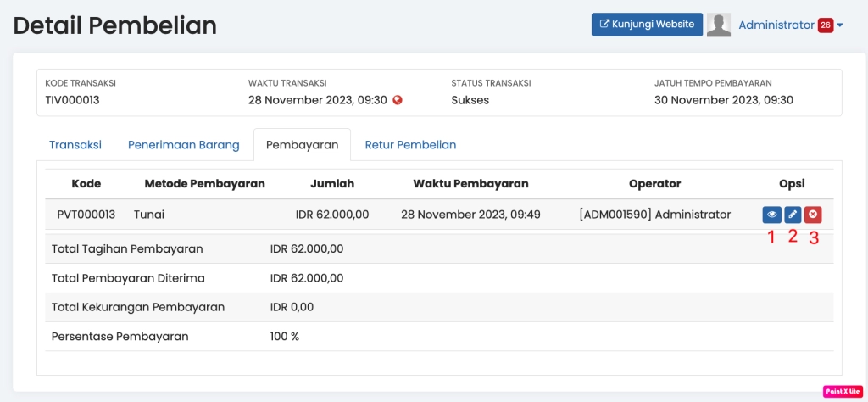Click the Kunjungi Website button
This screenshot has height=402, width=868.
pos(647,25)
